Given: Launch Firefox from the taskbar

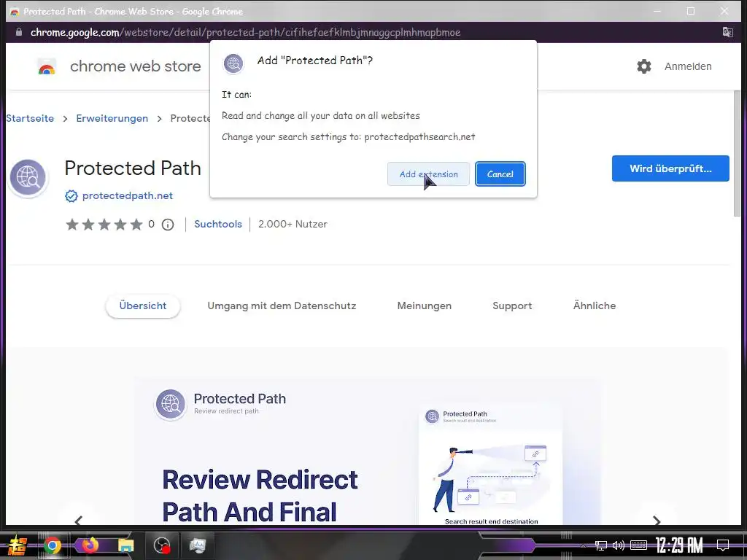Looking at the screenshot, I should click(90, 545).
